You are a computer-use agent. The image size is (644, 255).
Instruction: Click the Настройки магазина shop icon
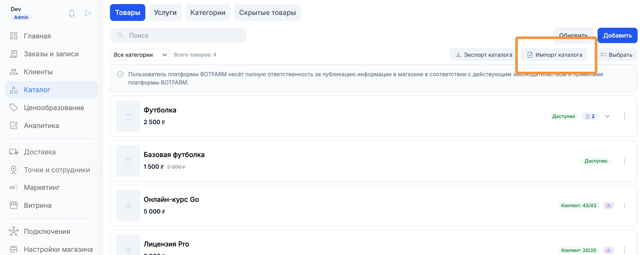pos(13,249)
